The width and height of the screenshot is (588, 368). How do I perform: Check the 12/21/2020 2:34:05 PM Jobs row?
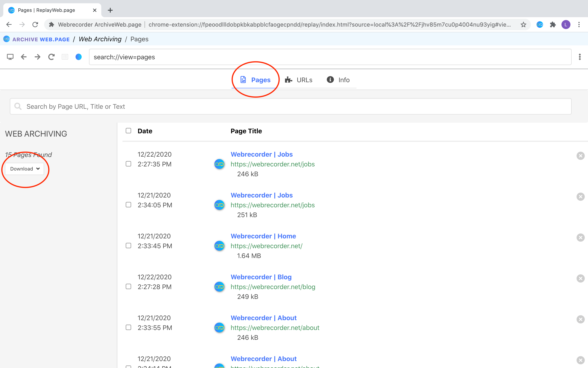(128, 205)
